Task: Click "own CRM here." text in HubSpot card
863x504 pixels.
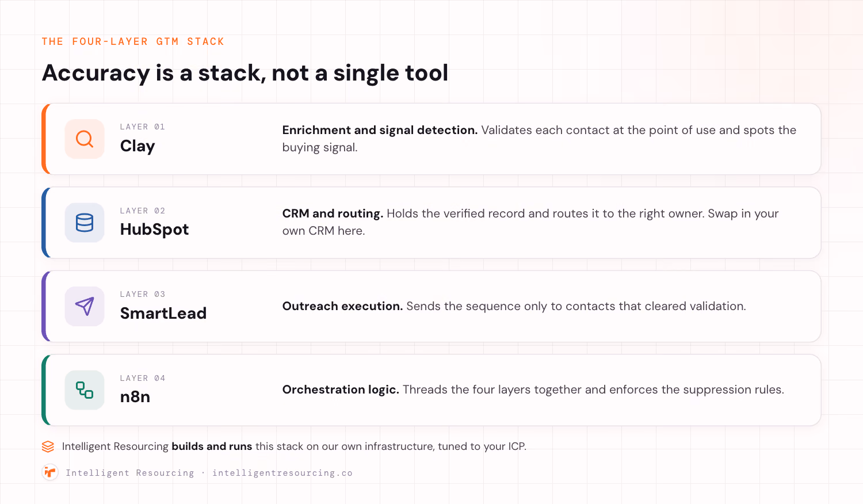Action: [324, 231]
